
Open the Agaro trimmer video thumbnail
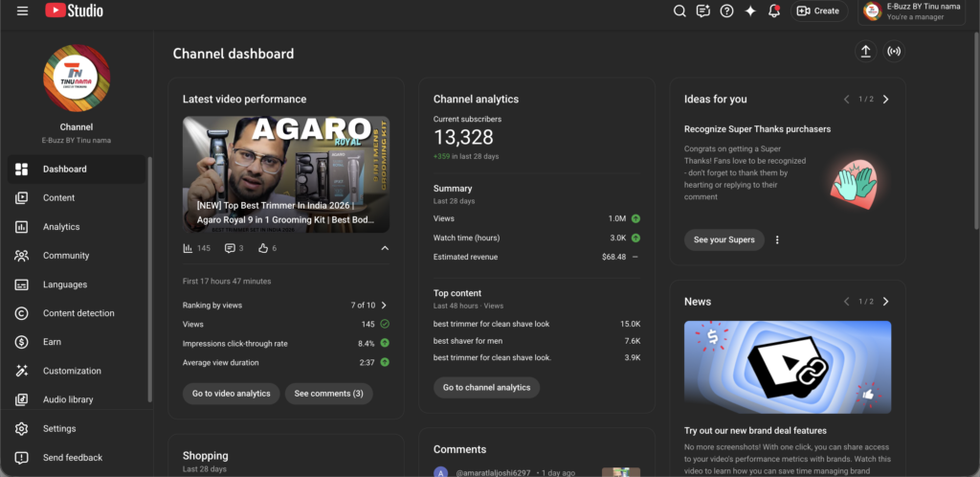pos(286,174)
